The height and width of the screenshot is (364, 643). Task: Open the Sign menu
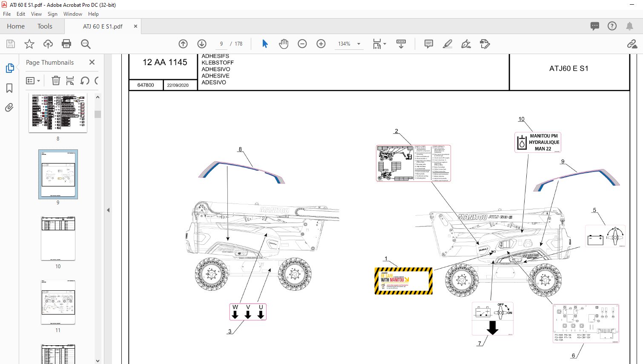(x=52, y=14)
